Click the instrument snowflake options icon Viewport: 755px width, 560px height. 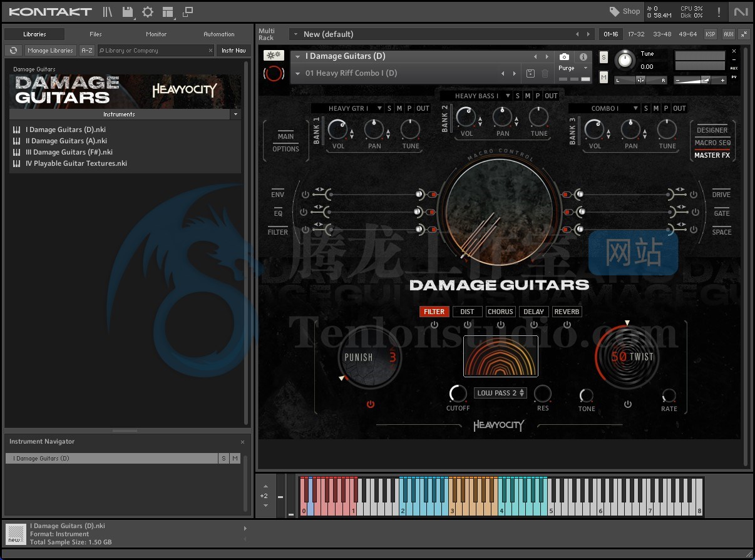(x=274, y=55)
